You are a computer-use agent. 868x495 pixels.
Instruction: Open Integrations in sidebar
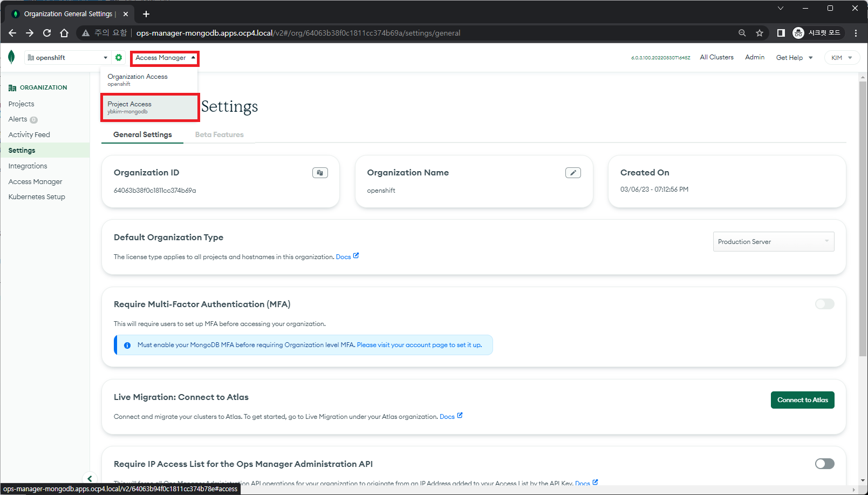(x=28, y=166)
